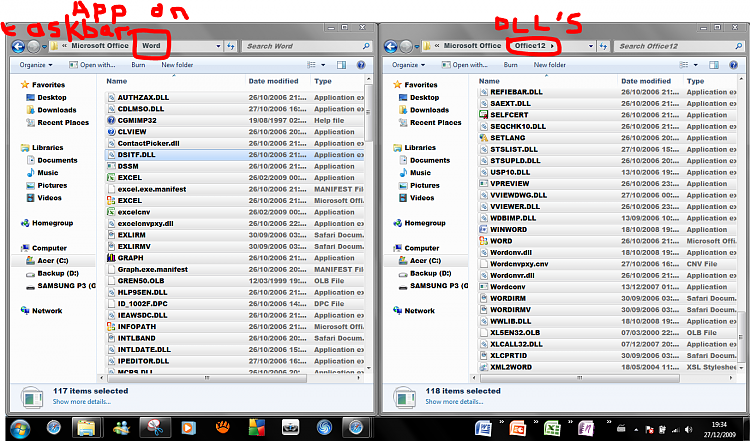Go back in the Office12 folder window
The width and height of the screenshot is (750, 441).
click(x=391, y=46)
